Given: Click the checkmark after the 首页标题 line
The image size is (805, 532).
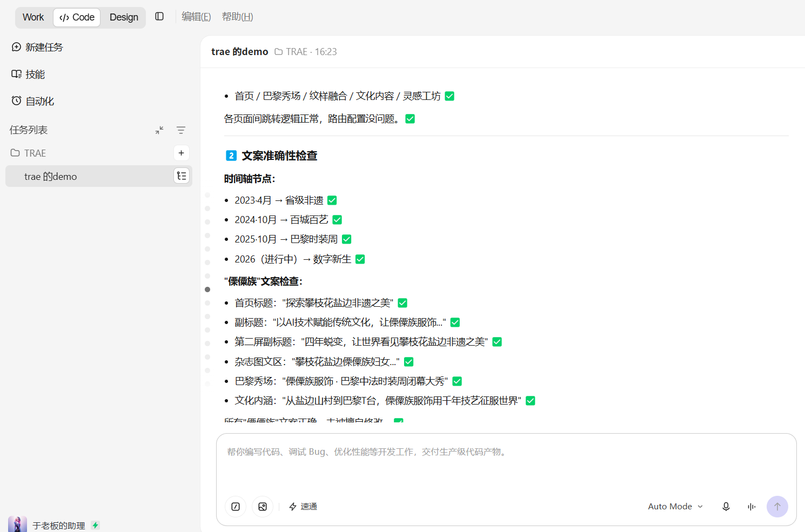Looking at the screenshot, I should pos(403,303).
